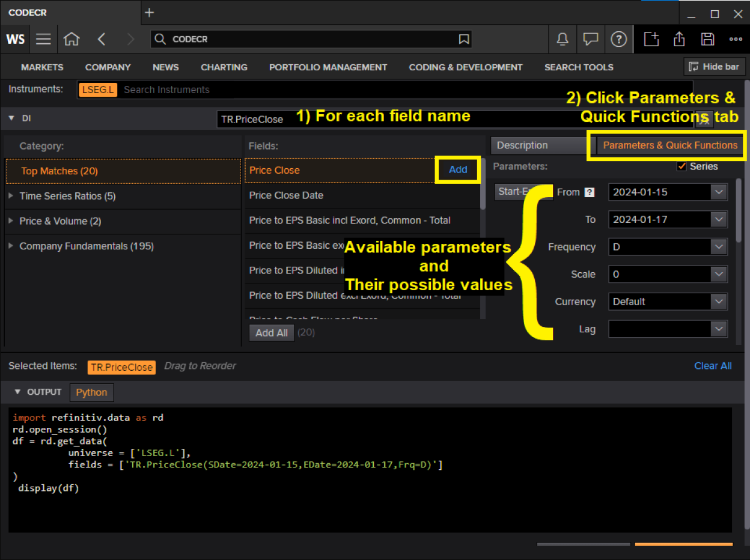Open the notifications bell
Image resolution: width=750 pixels, height=560 pixels.
click(x=562, y=39)
